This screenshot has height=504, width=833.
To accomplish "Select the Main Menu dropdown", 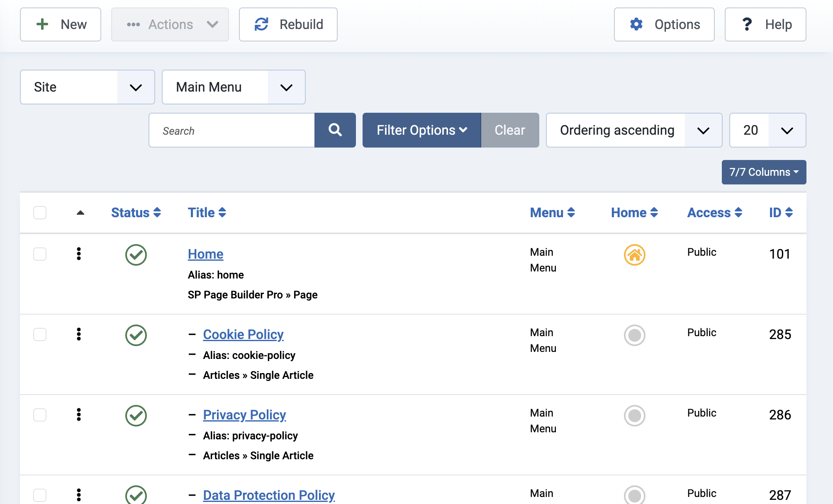I will coord(233,87).
